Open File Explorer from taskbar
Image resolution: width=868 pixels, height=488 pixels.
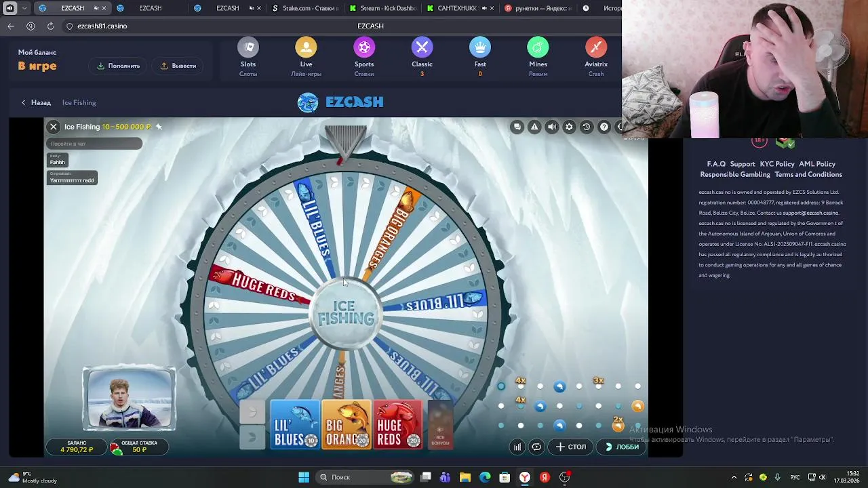[465, 477]
